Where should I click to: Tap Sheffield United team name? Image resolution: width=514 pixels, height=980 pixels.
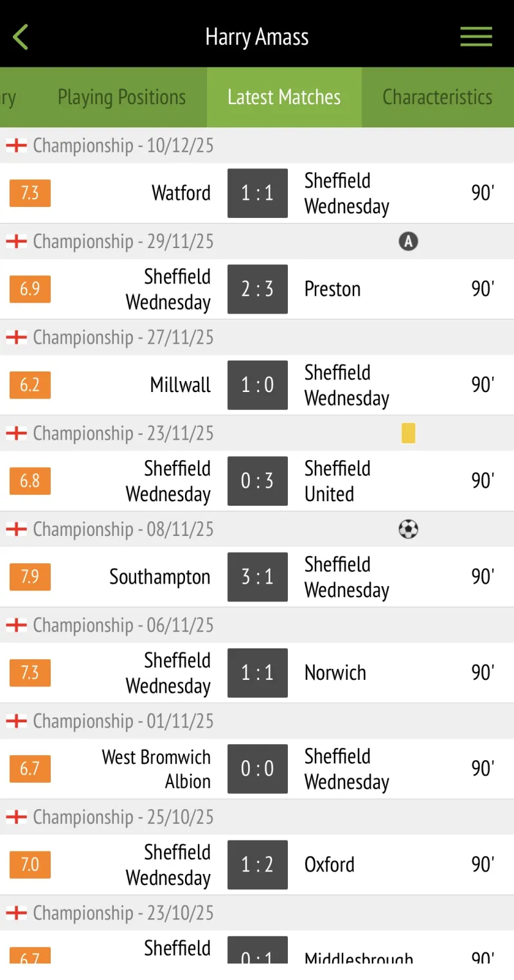(337, 481)
